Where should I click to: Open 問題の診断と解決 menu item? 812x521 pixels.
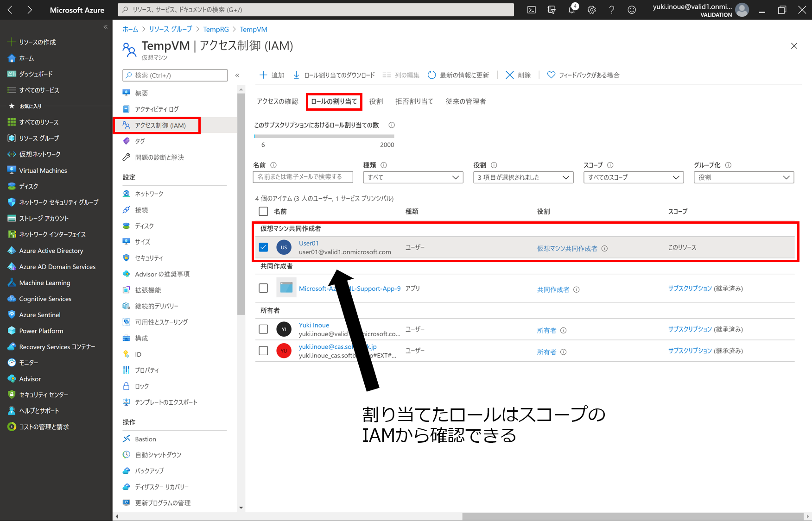click(x=159, y=157)
